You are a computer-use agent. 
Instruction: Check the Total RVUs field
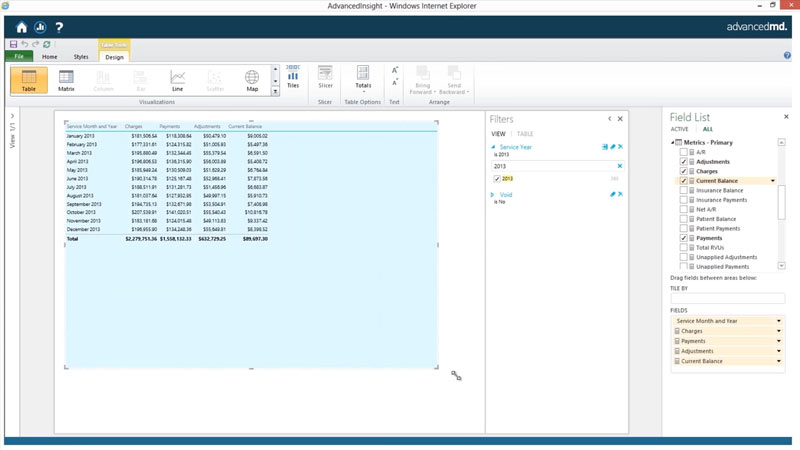click(684, 247)
